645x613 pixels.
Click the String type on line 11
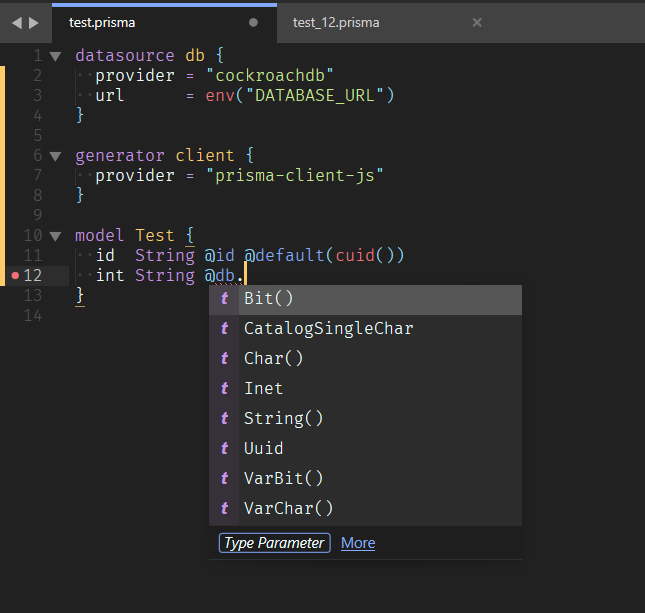165,255
